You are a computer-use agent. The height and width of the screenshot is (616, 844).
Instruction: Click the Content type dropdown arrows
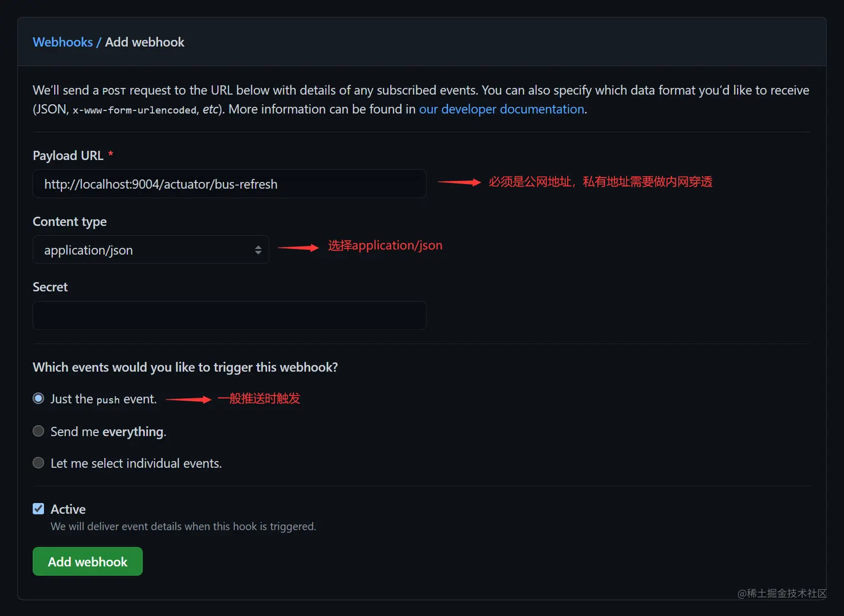click(x=258, y=250)
